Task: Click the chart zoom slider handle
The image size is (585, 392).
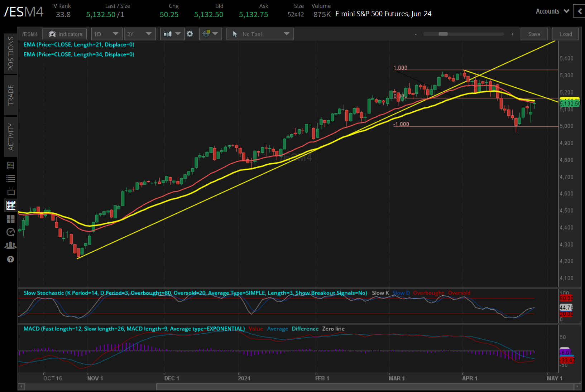Action: pyautogui.click(x=443, y=34)
